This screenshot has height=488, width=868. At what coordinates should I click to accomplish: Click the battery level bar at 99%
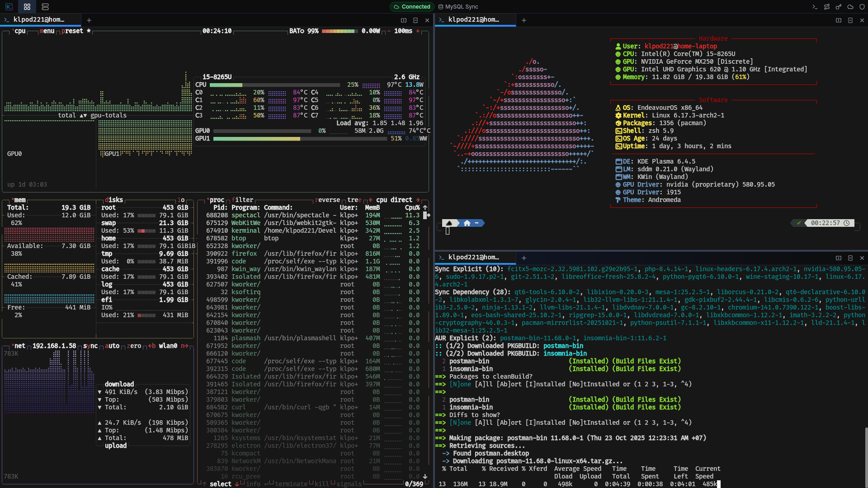click(x=338, y=31)
